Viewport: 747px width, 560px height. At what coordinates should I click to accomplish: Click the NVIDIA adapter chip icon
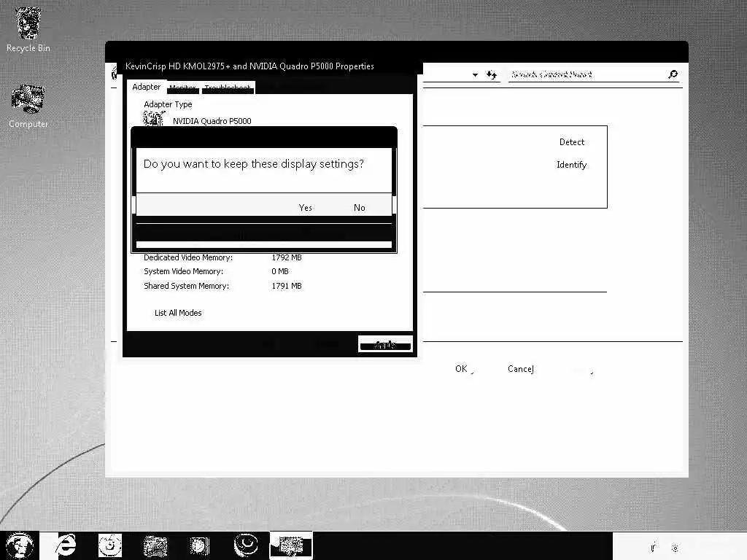(x=153, y=118)
